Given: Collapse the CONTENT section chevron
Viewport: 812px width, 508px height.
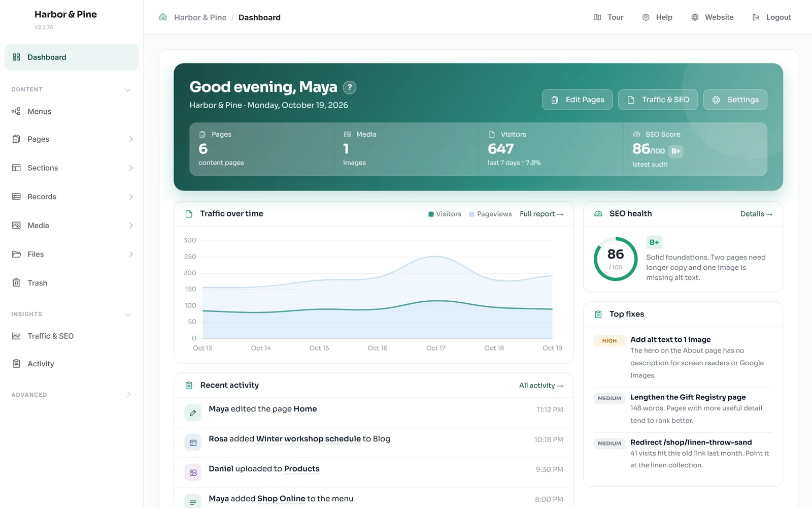Looking at the screenshot, I should (128, 90).
